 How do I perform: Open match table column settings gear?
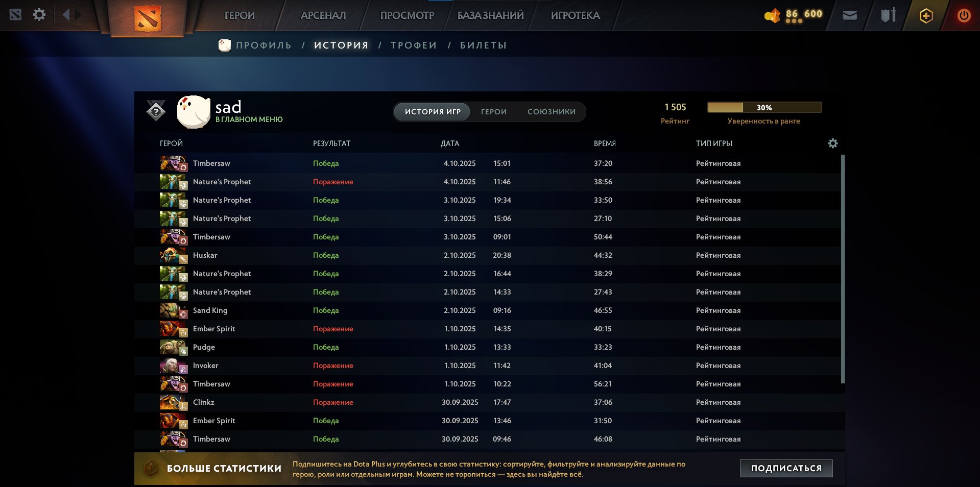pyautogui.click(x=832, y=143)
